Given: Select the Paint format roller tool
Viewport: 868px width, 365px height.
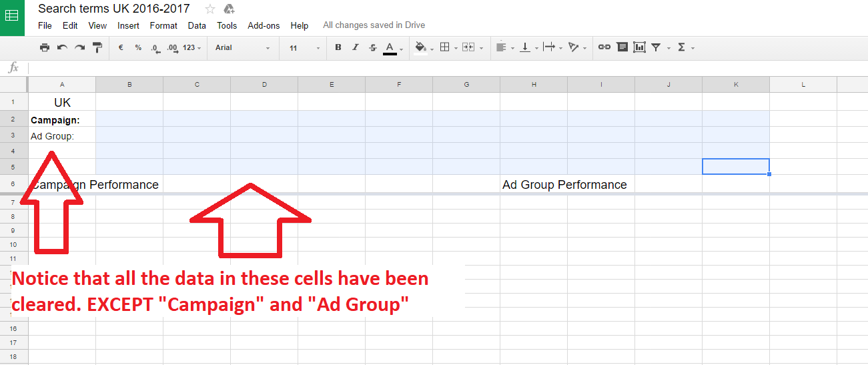Looking at the screenshot, I should coord(97,47).
